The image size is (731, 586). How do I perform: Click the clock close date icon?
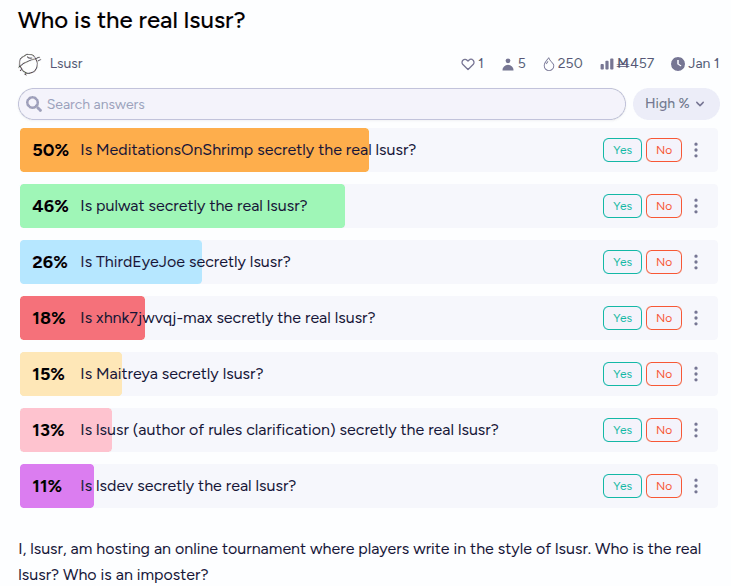click(678, 64)
